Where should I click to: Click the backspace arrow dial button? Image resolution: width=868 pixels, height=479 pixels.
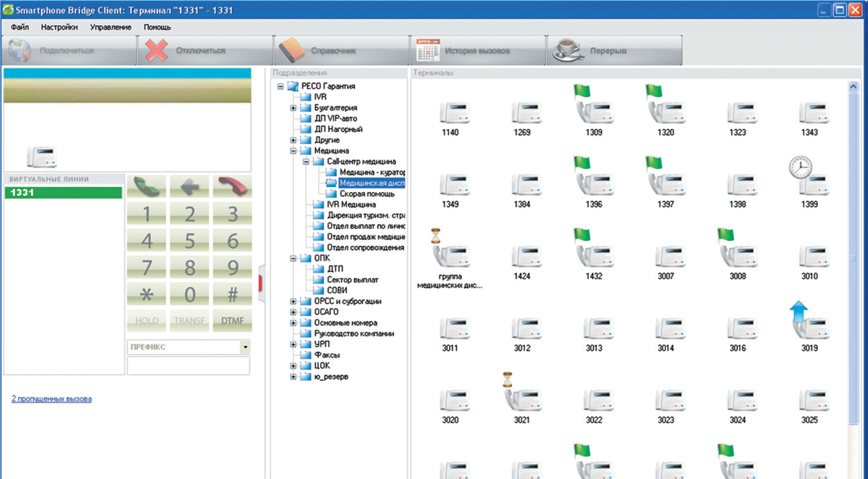coord(190,186)
